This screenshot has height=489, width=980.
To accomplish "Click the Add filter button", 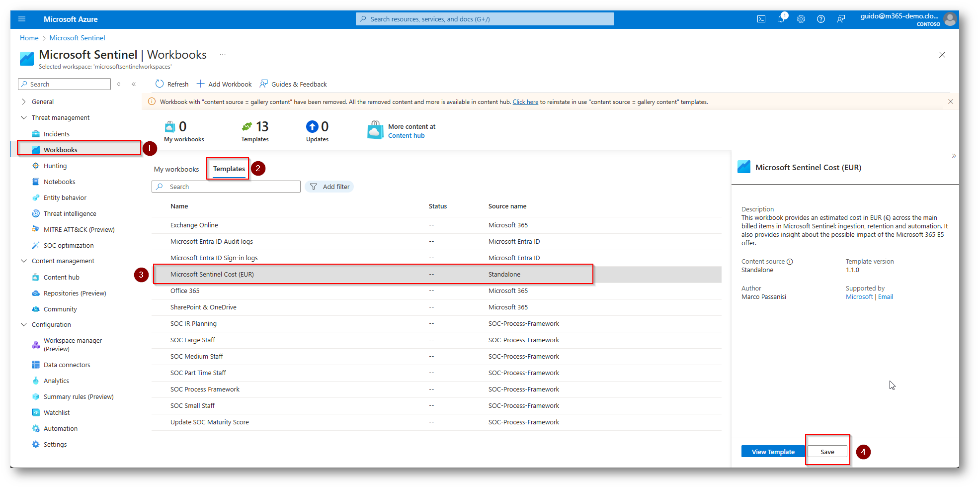I will pos(329,187).
